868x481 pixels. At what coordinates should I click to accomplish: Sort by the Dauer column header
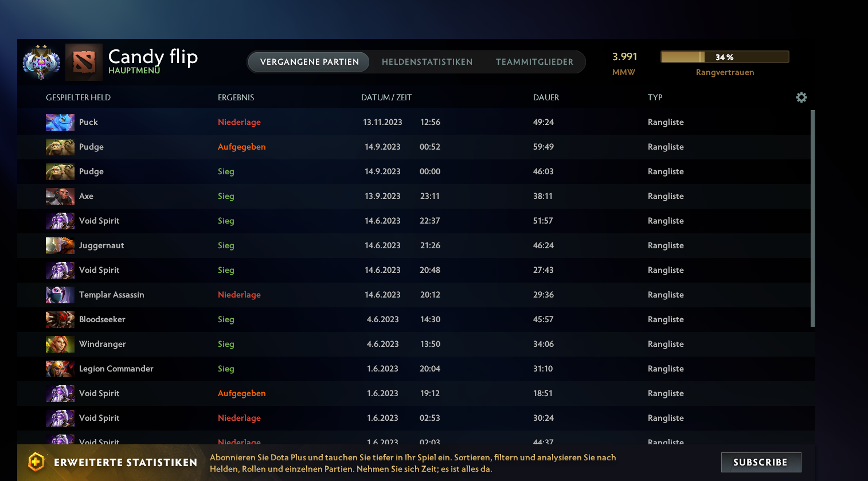(x=545, y=97)
